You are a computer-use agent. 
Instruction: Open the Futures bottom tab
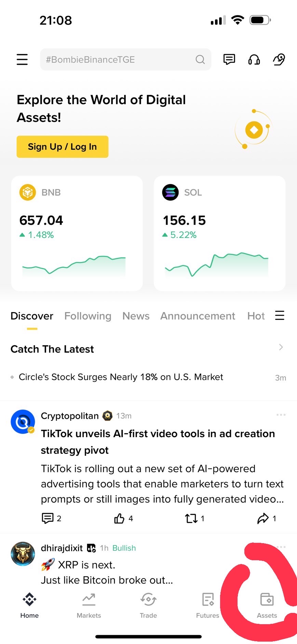207,605
